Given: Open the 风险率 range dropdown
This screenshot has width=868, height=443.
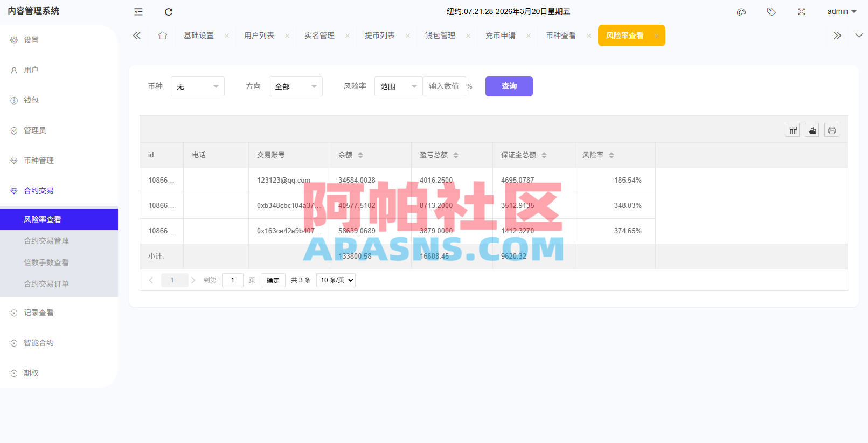Looking at the screenshot, I should (x=399, y=86).
